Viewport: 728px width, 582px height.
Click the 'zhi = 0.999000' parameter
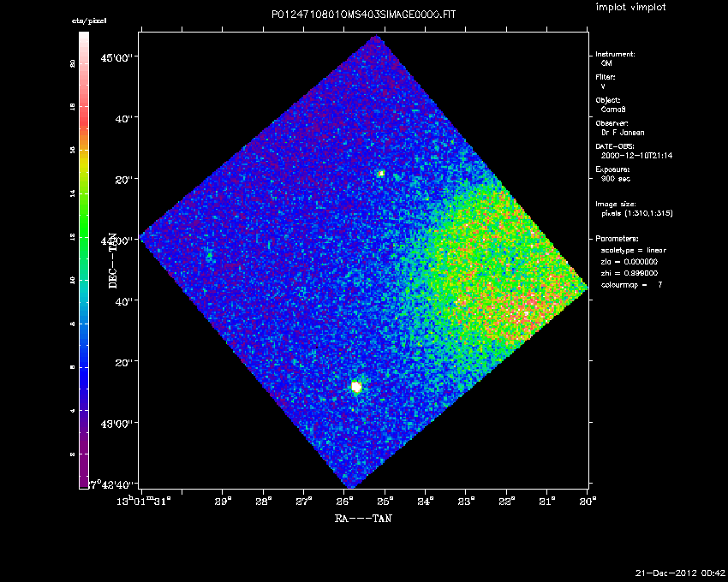(630, 273)
